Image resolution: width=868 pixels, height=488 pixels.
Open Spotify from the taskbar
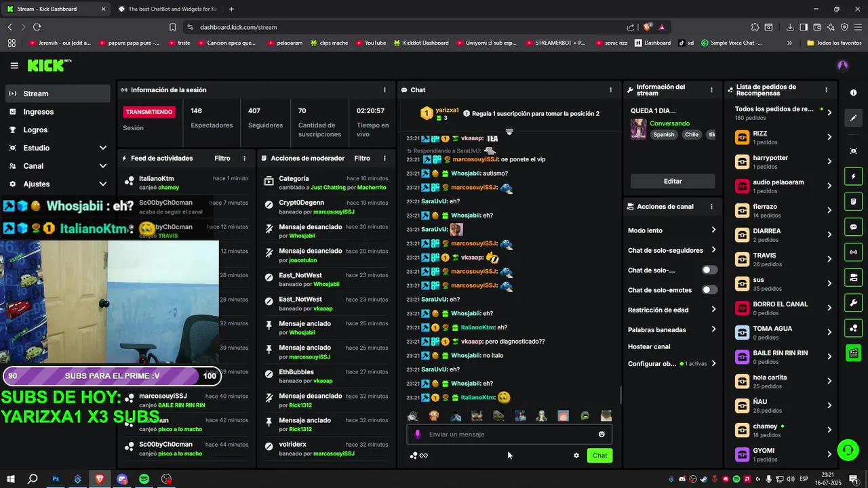coord(144,479)
